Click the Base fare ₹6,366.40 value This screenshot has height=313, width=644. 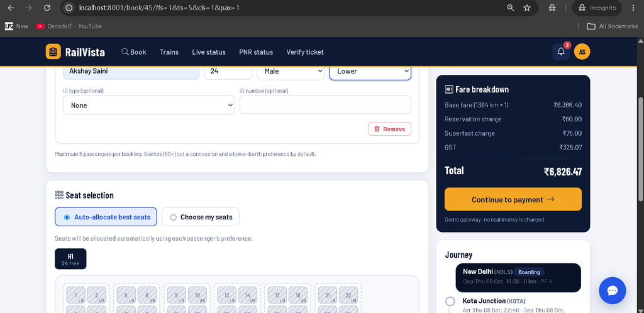coord(567,105)
